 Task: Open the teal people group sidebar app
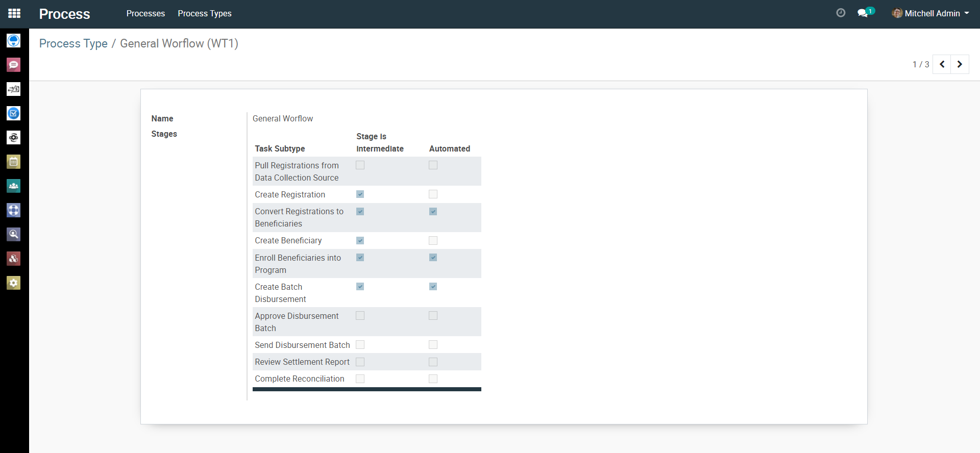point(14,186)
